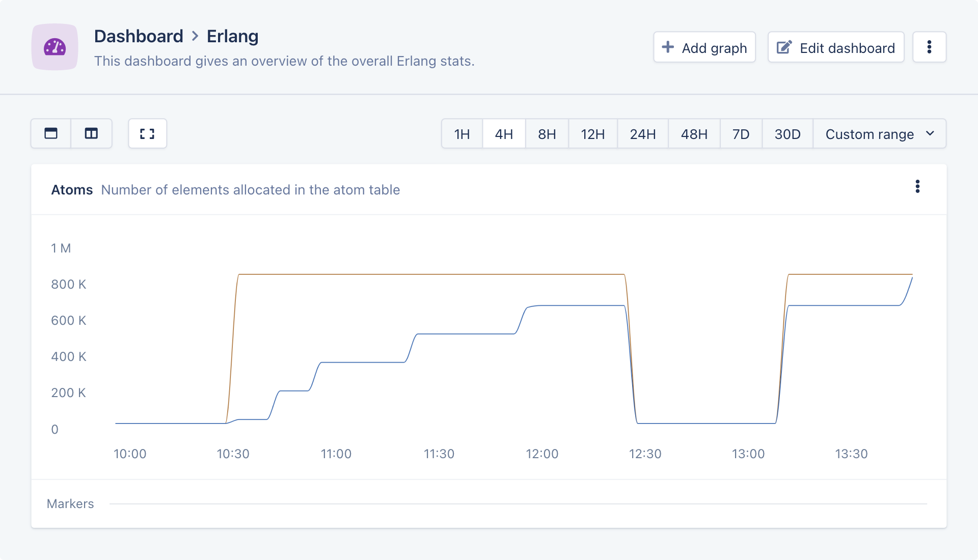This screenshot has height=560, width=978.
Task: Click the graph description about atom table
Action: click(x=251, y=190)
